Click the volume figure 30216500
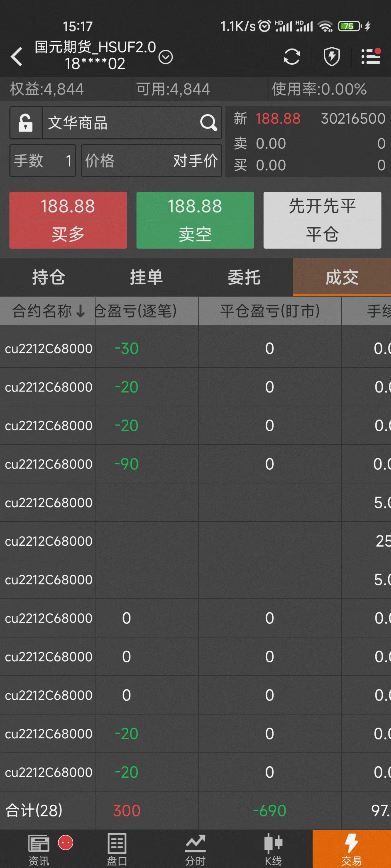The image size is (391, 868). pos(353,119)
